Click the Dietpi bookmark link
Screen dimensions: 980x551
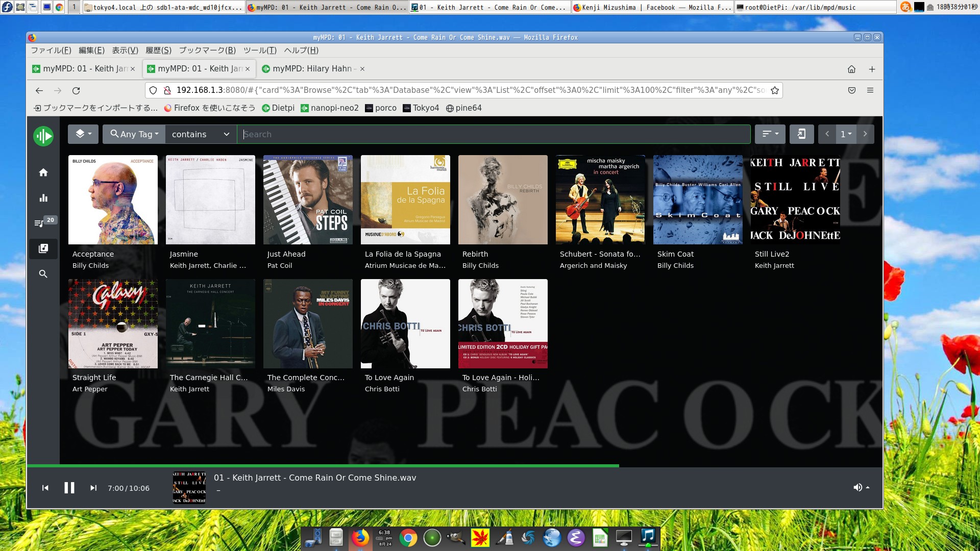click(278, 108)
